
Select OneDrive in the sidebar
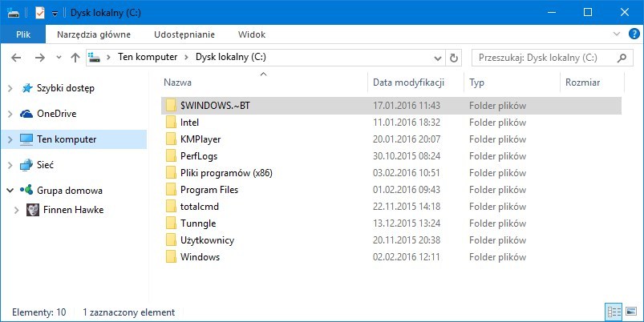[x=57, y=114]
